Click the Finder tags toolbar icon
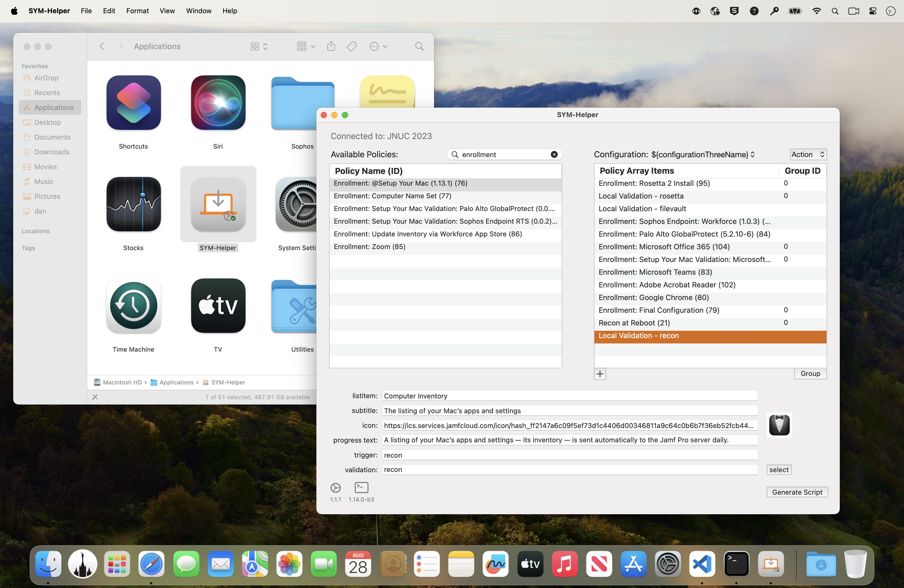The height and width of the screenshot is (588, 904). (352, 46)
